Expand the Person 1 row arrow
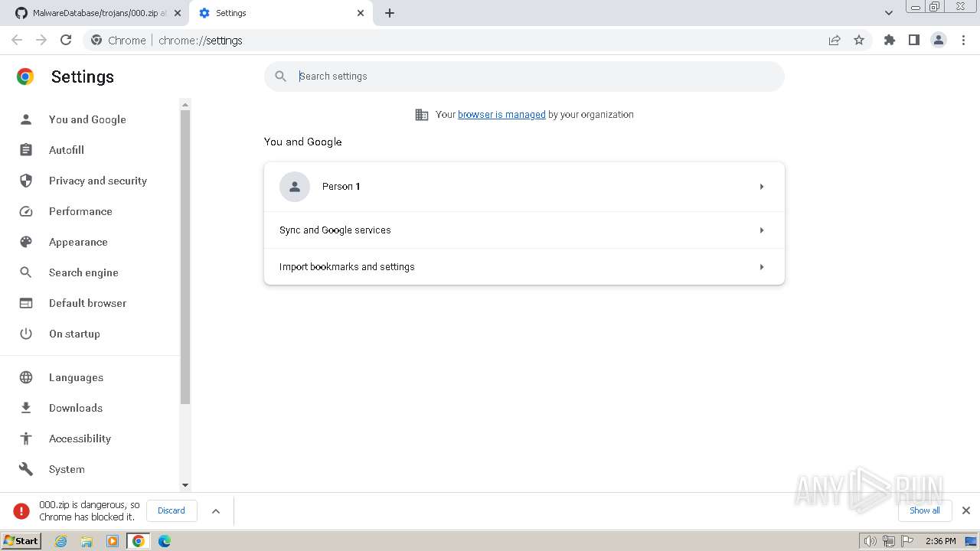Viewport: 980px width, 551px height. (x=762, y=187)
